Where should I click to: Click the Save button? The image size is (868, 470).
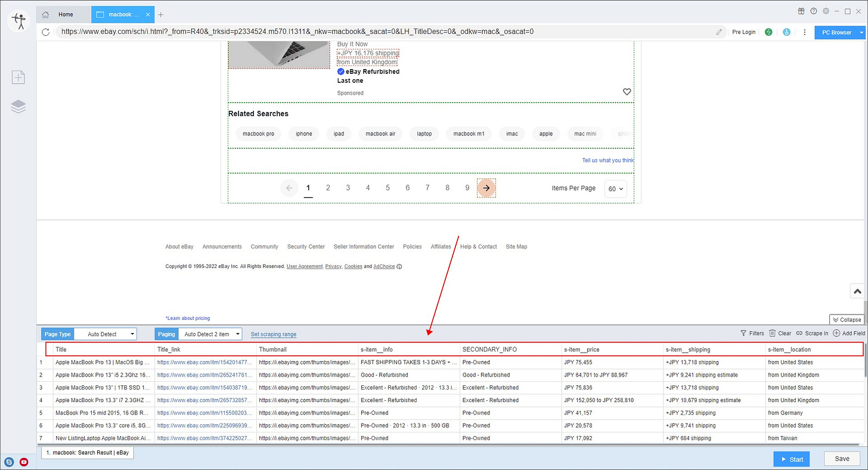842,459
